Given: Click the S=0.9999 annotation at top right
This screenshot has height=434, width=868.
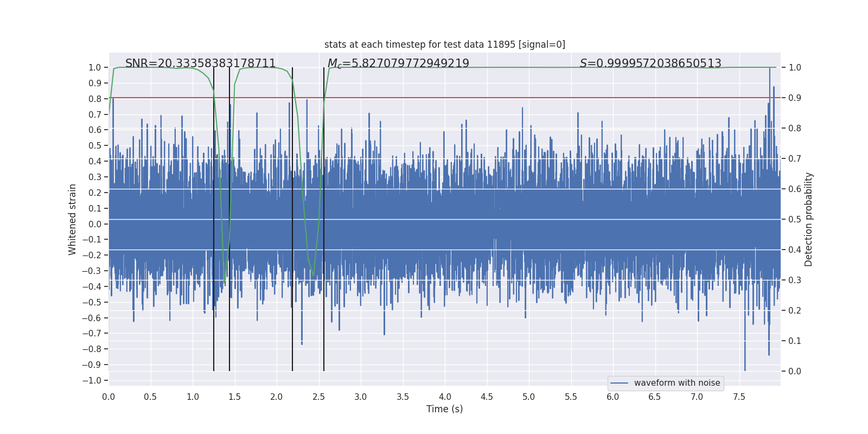Looking at the screenshot, I should tap(650, 63).
